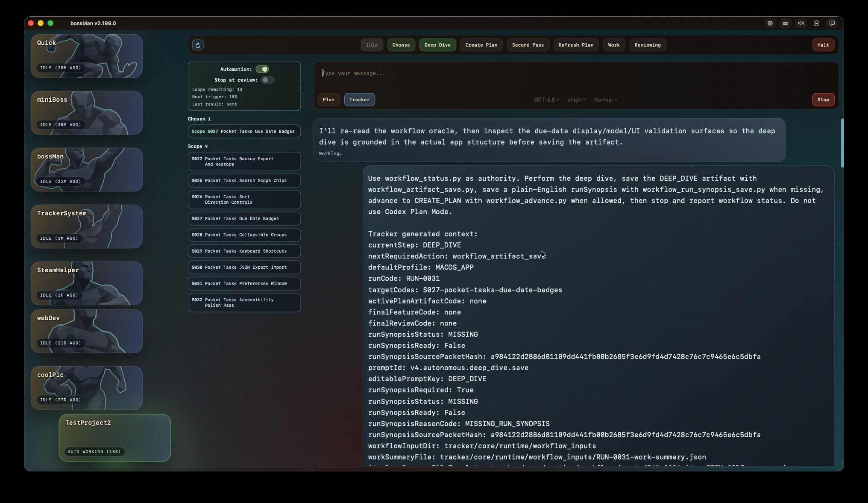Open the coolPic project card
This screenshot has width=868, height=503.
[86, 388]
